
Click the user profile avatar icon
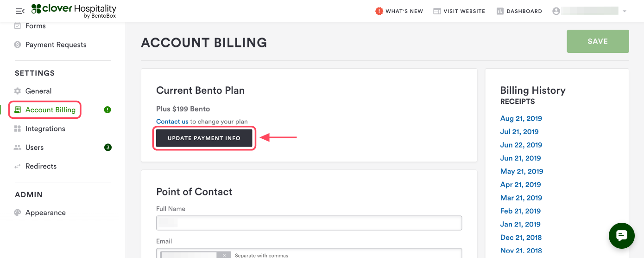point(556,11)
